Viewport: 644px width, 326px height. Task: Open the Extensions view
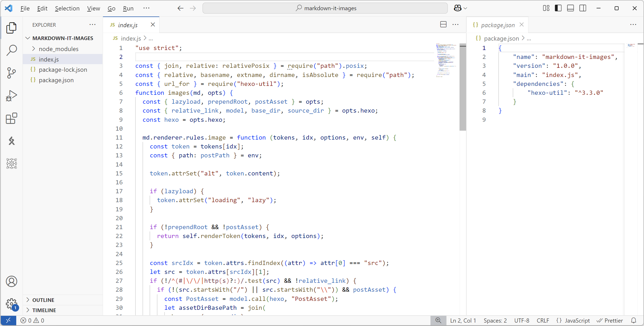coord(12,118)
